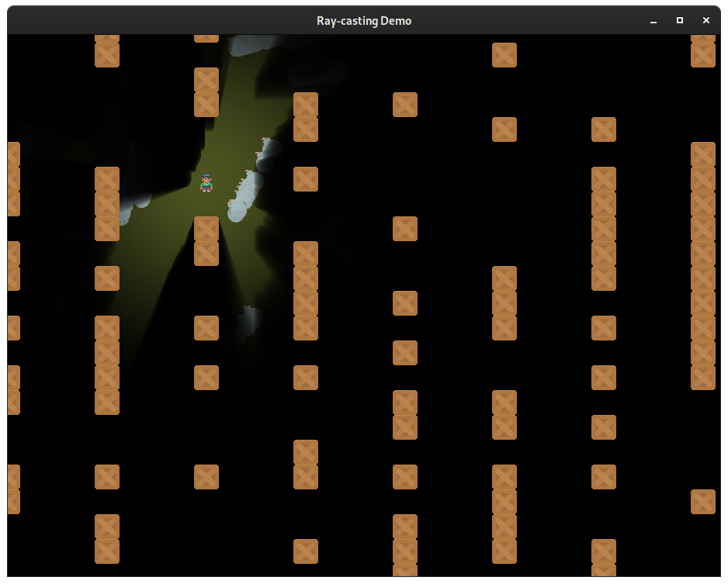Screen dimensions: 728x584
Task: Click the single crate in the bottom-right corner
Action: click(x=702, y=502)
